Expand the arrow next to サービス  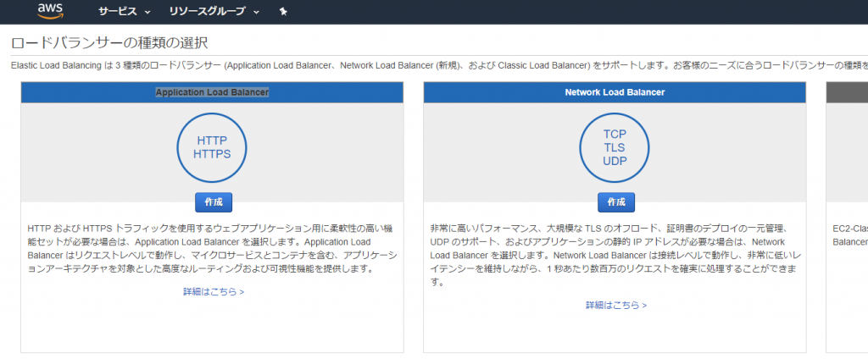click(147, 12)
